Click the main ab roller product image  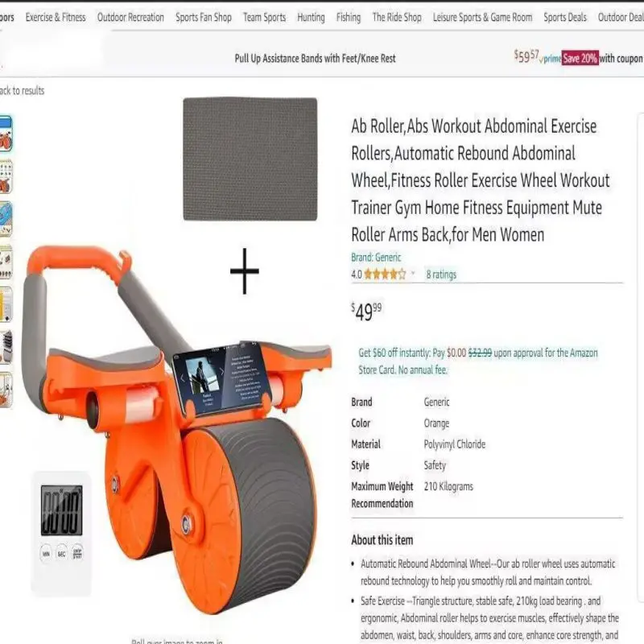(176, 427)
